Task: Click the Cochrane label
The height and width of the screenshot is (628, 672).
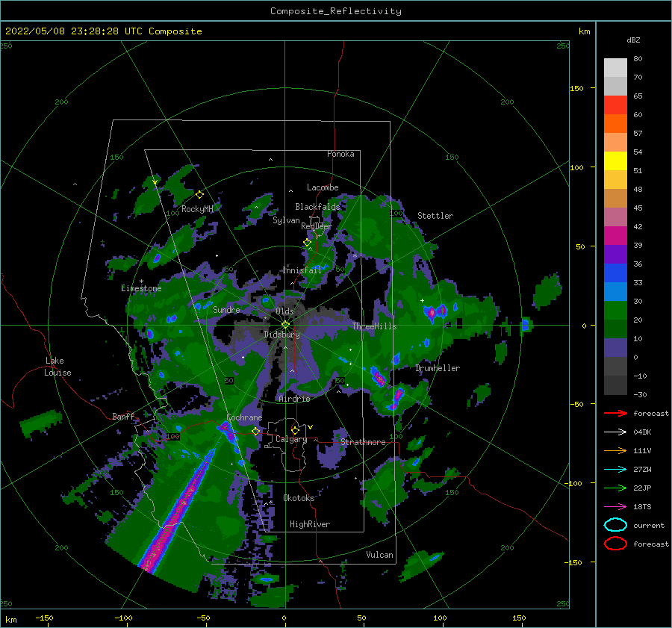Action: 244,417
